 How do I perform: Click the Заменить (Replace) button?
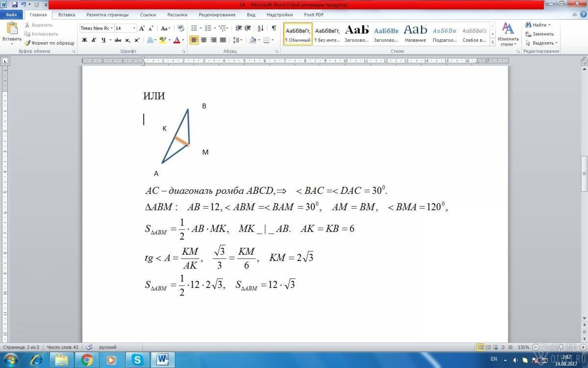pos(539,34)
